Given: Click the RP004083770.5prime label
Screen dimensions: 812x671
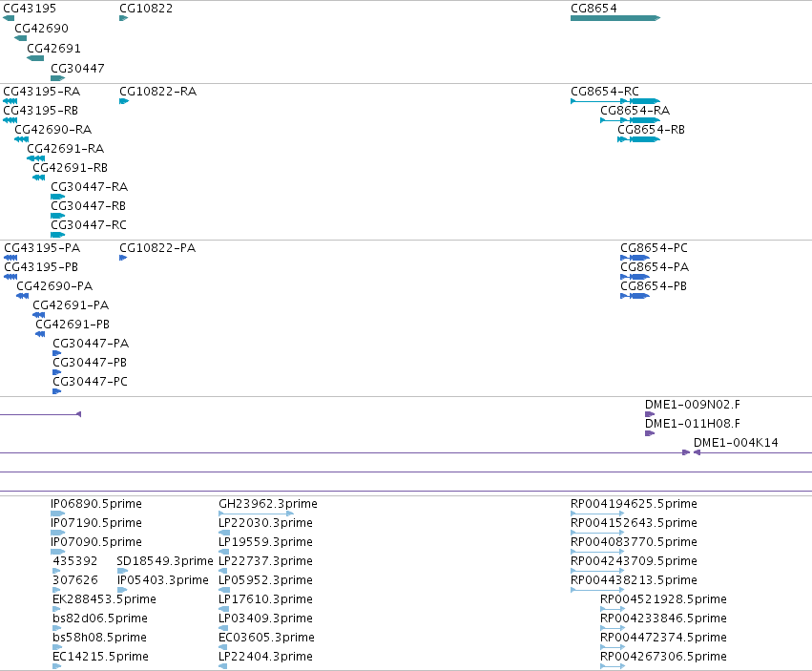Looking at the screenshot, I should (635, 542).
